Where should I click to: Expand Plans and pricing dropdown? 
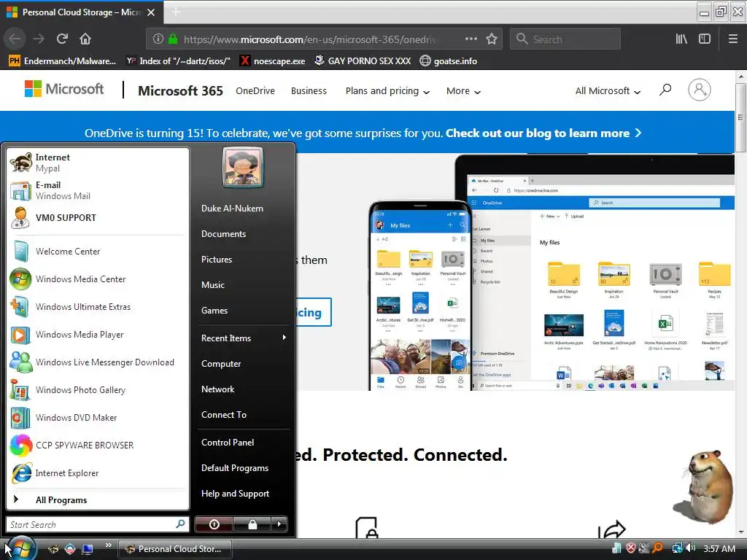tap(388, 91)
